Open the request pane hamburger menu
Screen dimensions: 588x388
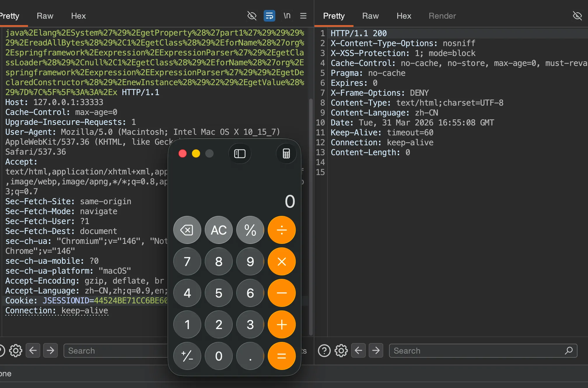coord(303,16)
